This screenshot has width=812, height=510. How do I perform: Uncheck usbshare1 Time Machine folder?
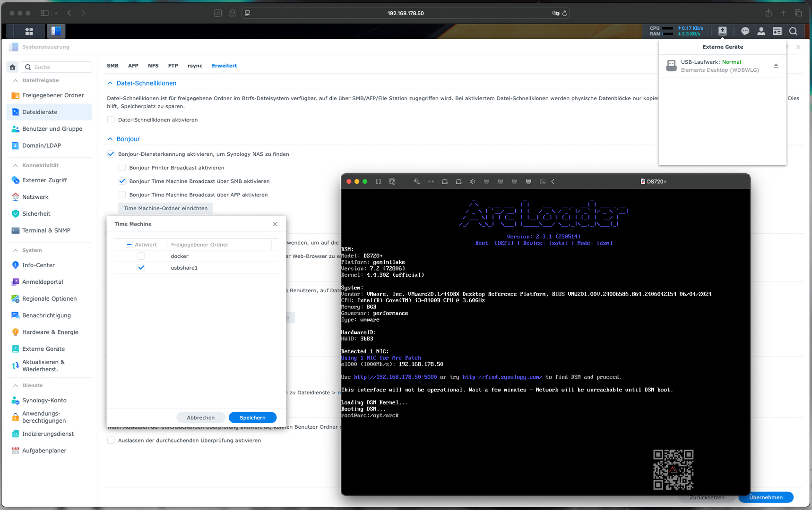(141, 268)
